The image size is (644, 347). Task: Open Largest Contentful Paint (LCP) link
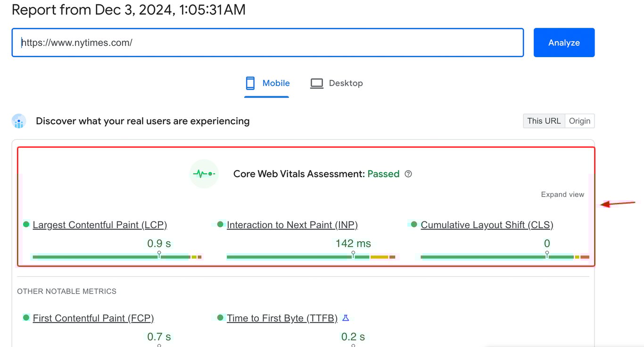click(100, 225)
